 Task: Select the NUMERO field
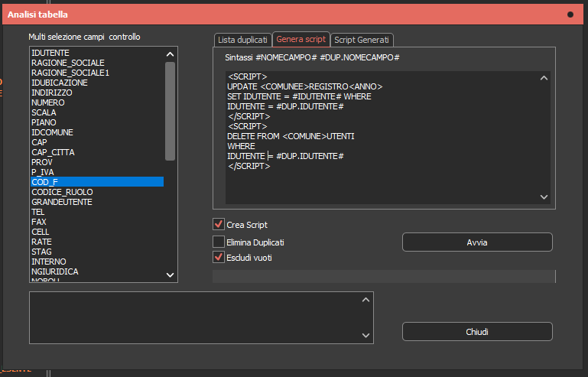97,102
